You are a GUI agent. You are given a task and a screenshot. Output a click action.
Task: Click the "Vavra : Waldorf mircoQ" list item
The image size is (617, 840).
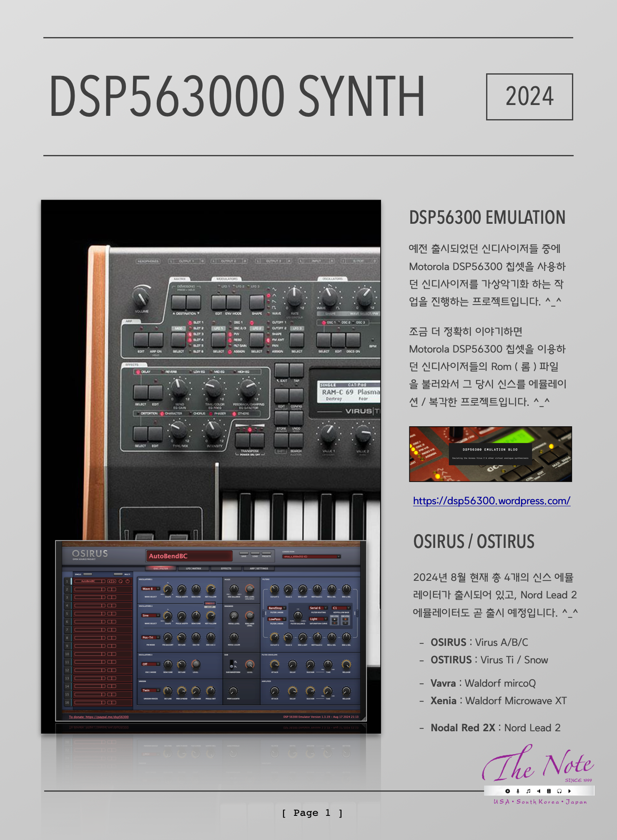pyautogui.click(x=483, y=683)
